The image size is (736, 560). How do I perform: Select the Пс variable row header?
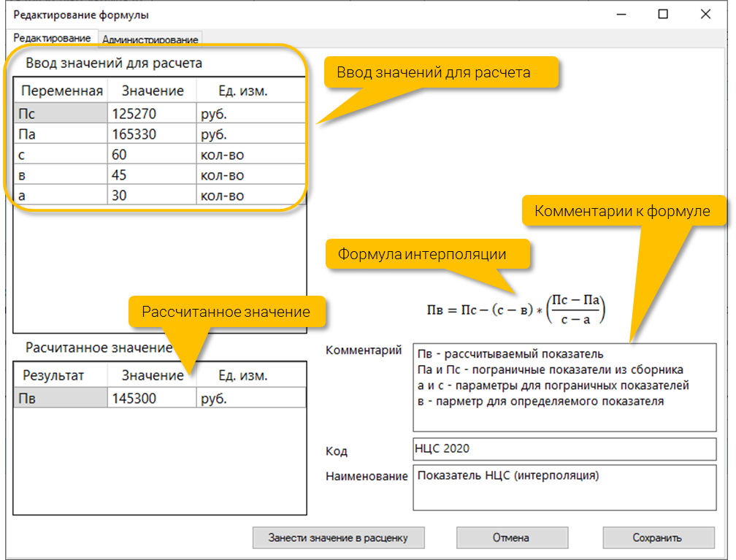(x=61, y=114)
